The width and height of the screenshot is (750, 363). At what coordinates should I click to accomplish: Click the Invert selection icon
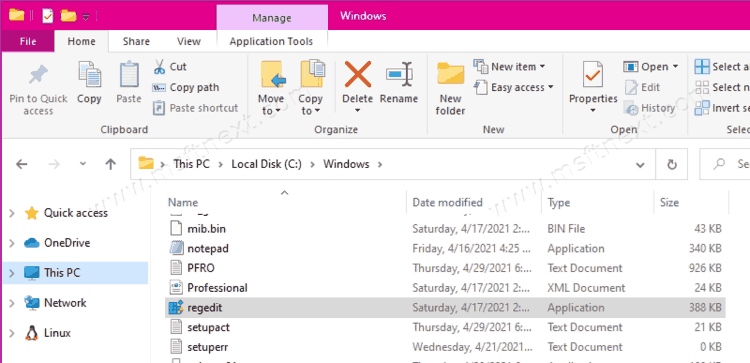pyautogui.click(x=702, y=108)
